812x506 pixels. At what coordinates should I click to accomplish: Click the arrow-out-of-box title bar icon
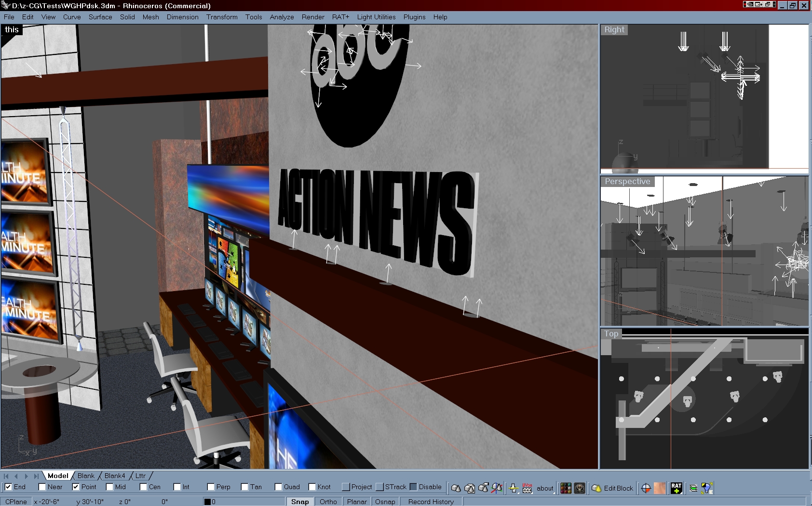[759, 4]
